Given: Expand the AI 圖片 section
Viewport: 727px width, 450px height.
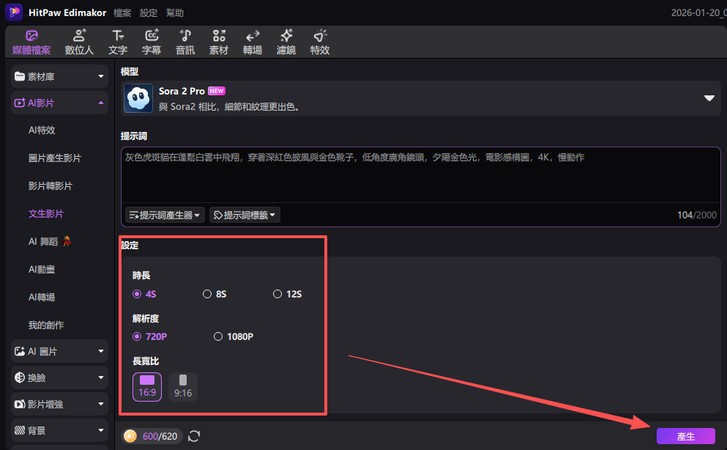Looking at the screenshot, I should (59, 351).
